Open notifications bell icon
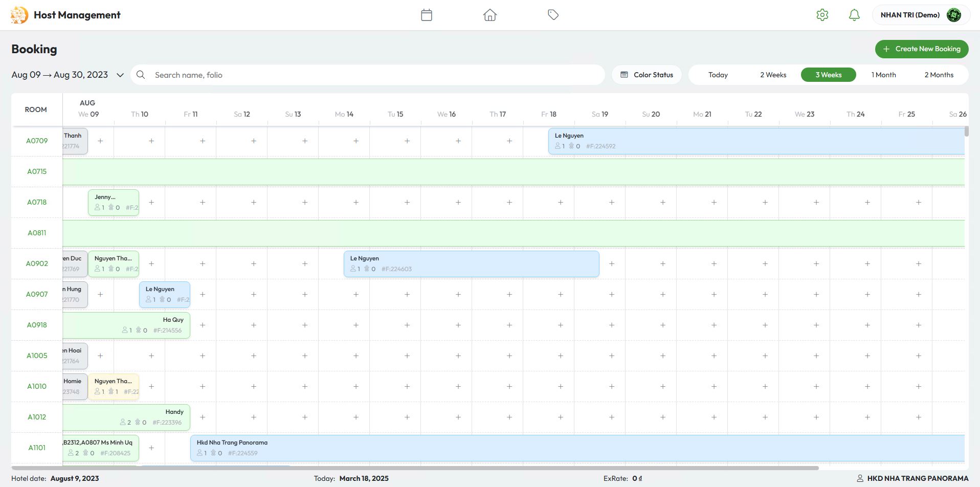The image size is (980, 487). [x=854, y=15]
